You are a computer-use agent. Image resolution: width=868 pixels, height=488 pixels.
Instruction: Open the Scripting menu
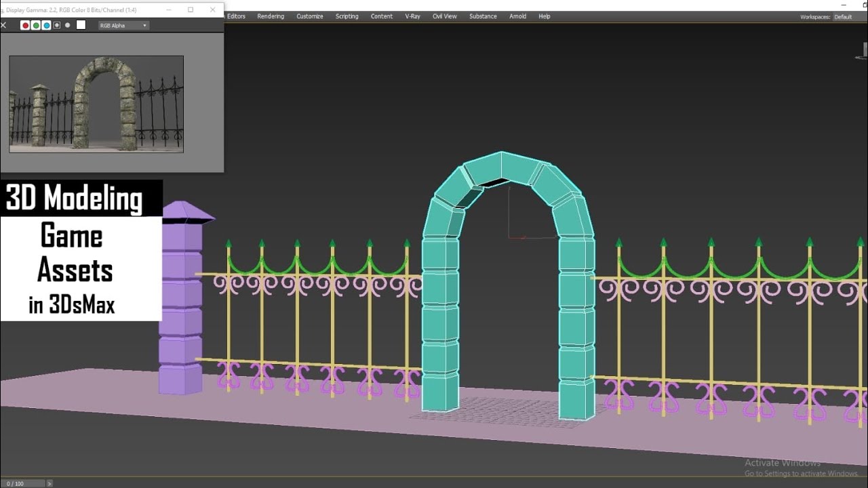click(347, 16)
